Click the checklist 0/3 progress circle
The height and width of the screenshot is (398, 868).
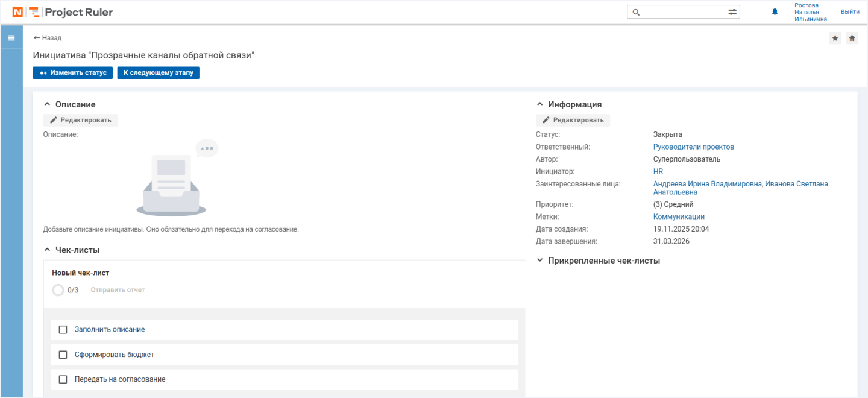(58, 290)
